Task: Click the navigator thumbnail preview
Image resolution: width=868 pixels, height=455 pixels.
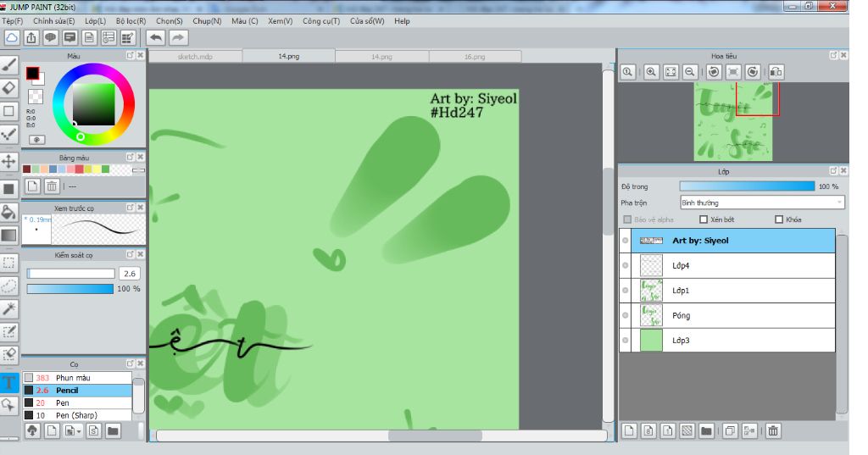Action: click(733, 122)
